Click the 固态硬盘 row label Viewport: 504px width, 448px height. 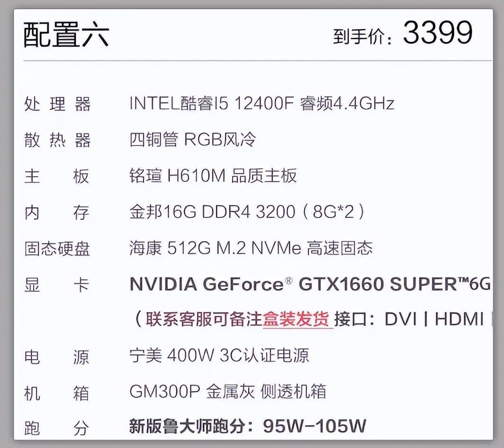[x=57, y=249]
